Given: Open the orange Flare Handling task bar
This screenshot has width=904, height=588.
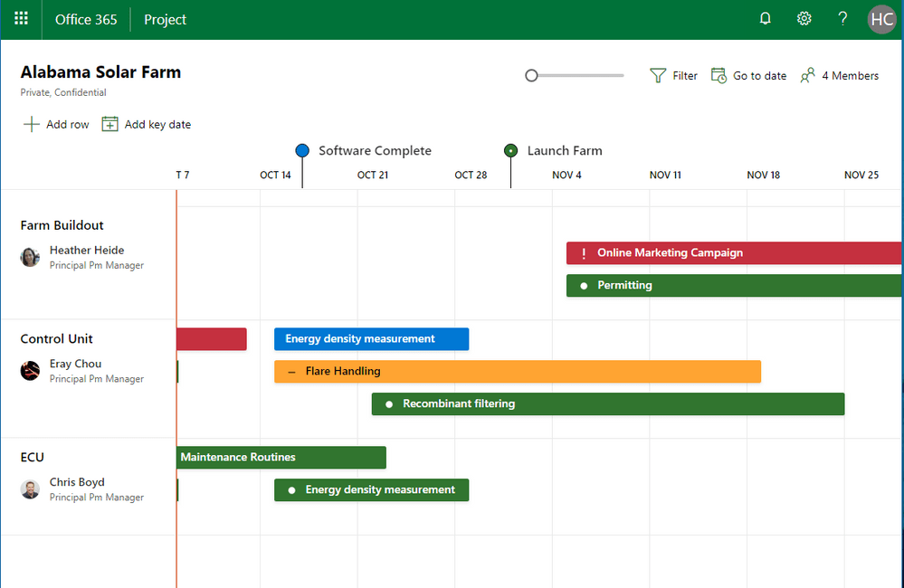Looking at the screenshot, I should pyautogui.click(x=517, y=372).
